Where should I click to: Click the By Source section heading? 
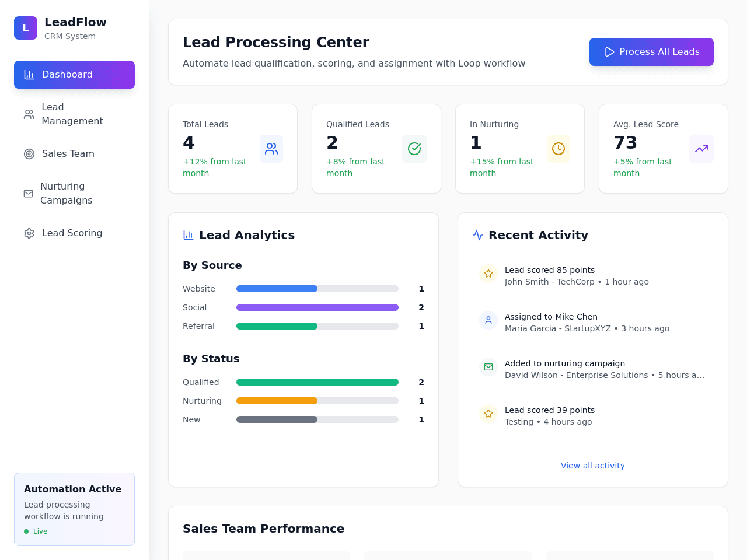point(212,265)
